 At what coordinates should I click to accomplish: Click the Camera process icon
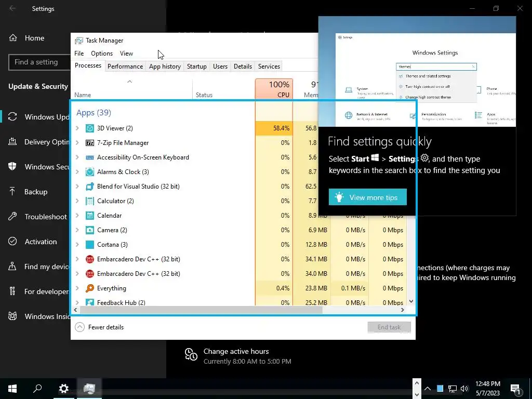89,230
